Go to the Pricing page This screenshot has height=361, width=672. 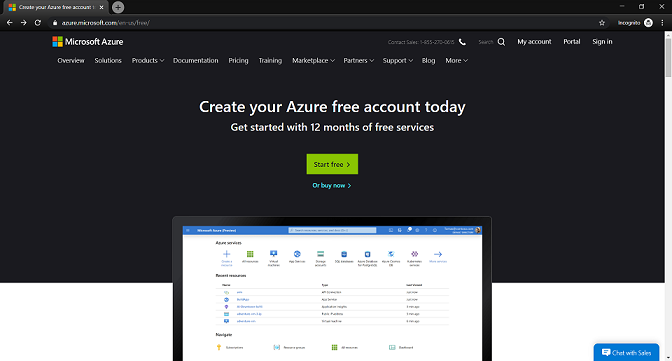point(238,60)
